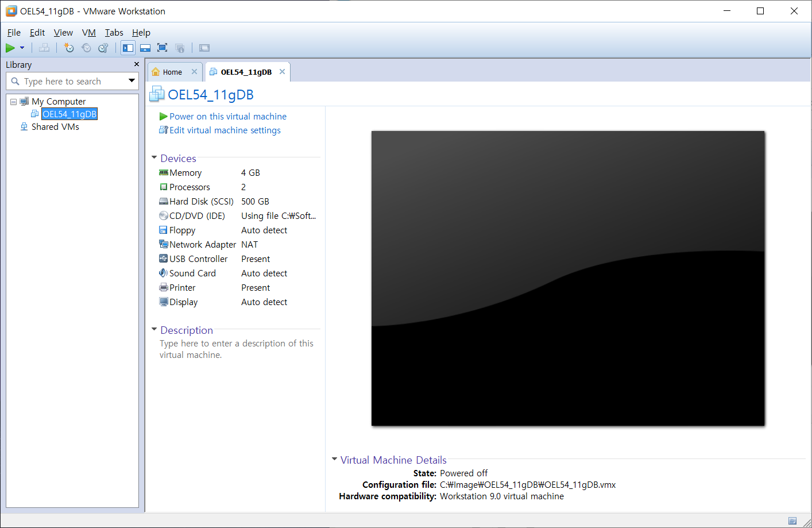Take a snapshot of this virtual machine
The width and height of the screenshot is (812, 528).
point(69,48)
